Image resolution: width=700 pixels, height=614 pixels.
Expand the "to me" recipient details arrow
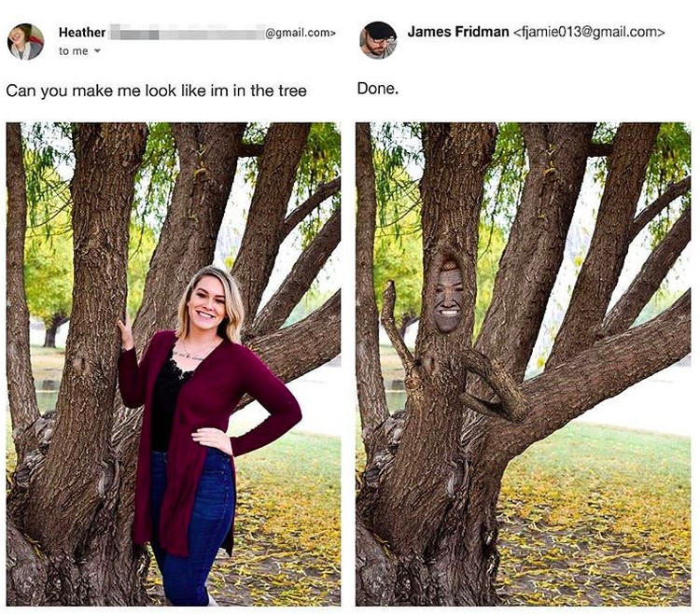point(96,51)
